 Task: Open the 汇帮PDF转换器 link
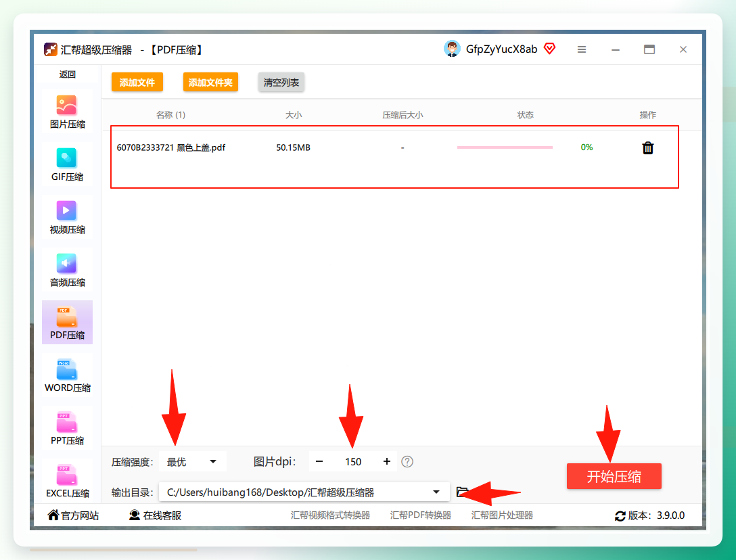point(421,515)
